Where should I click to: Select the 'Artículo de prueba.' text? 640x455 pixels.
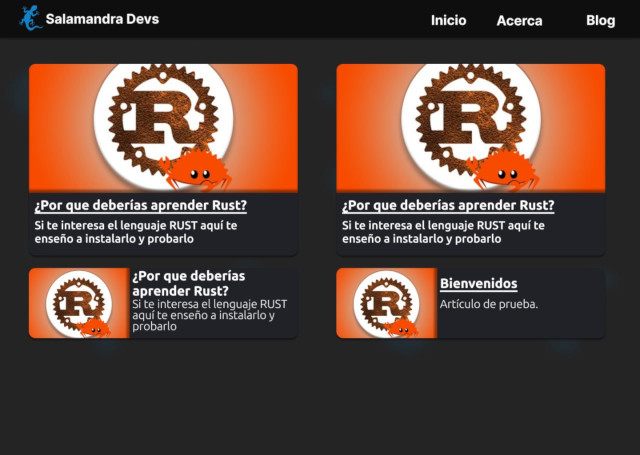point(489,304)
